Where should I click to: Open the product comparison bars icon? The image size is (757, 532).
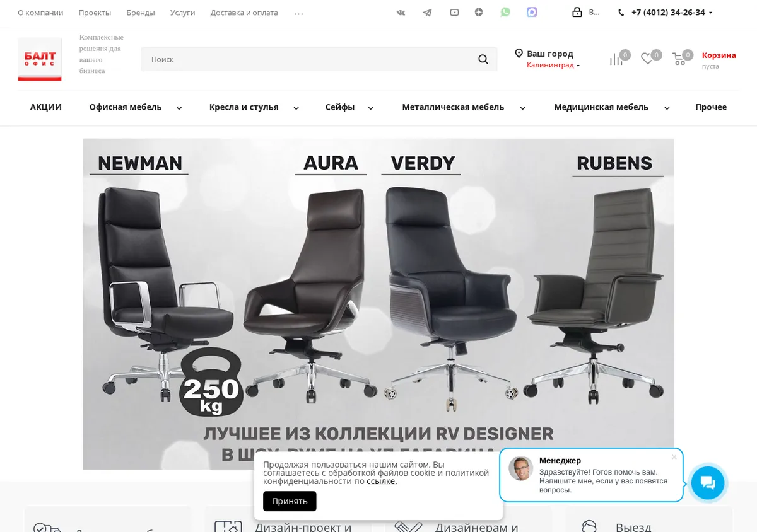pyautogui.click(x=616, y=59)
